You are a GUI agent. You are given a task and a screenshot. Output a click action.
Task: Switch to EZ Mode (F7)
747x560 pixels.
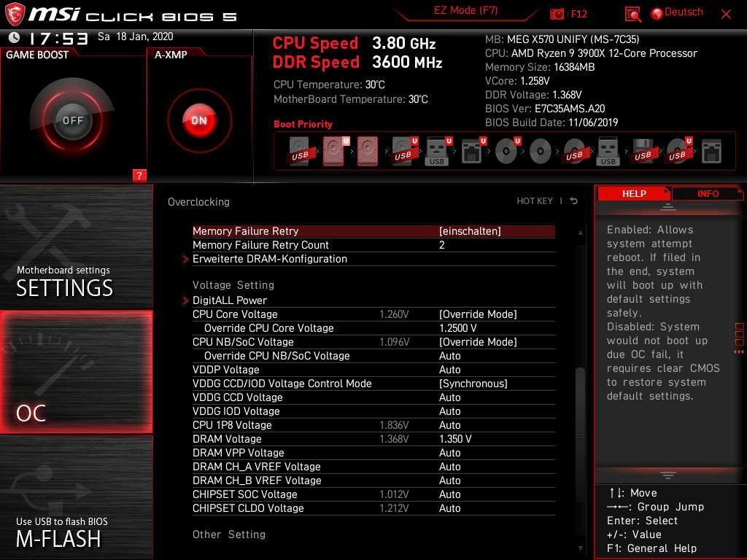point(465,10)
